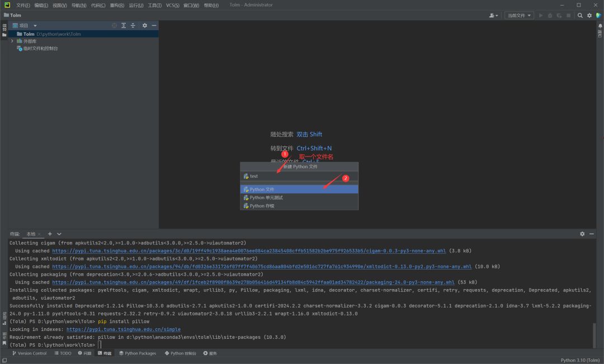This screenshot has width=604, height=364.
Task: Close the 本地 terminal tab
Action: (39, 234)
